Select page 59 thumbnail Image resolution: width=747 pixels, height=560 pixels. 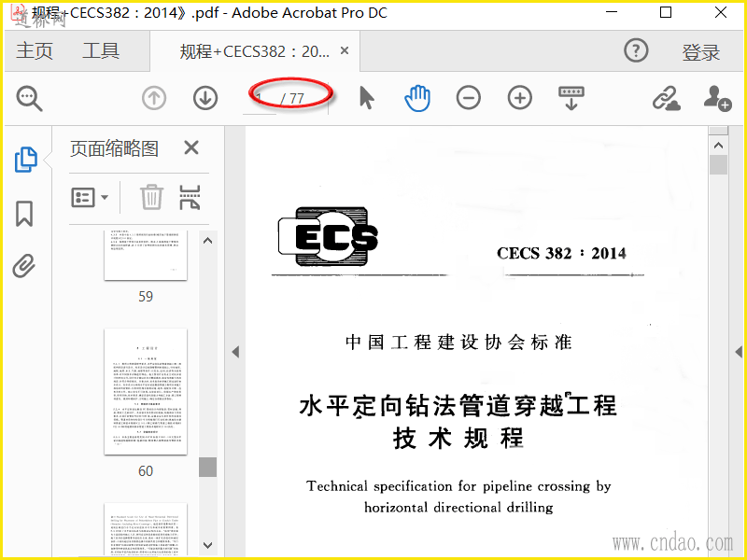pos(146,255)
